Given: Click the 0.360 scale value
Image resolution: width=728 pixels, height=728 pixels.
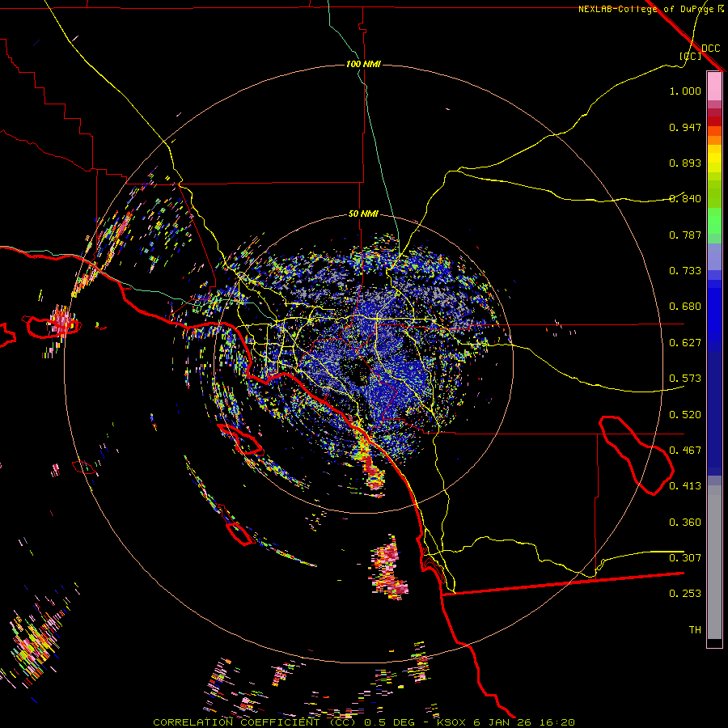Looking at the screenshot, I should point(685,523).
